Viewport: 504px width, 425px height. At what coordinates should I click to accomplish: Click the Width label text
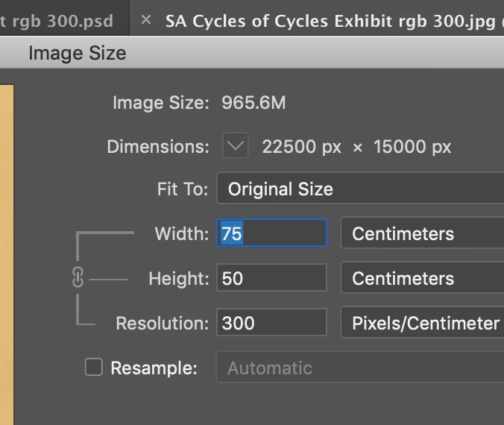tap(181, 233)
